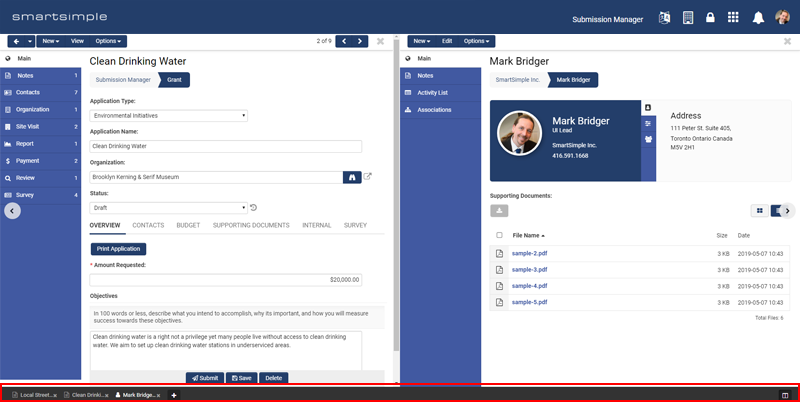Screen dimensions: 800x402
Task: Switch to the SUPPORTING DOCUMENTS tab
Action: click(251, 225)
